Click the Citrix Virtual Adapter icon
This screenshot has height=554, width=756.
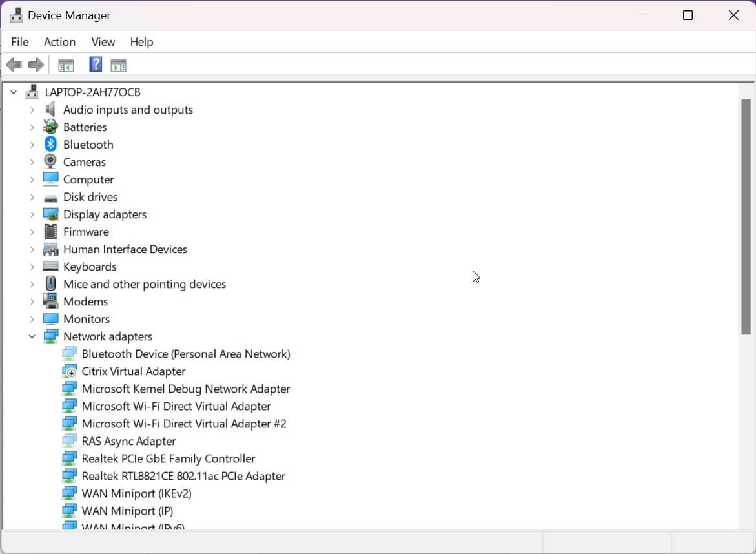69,371
